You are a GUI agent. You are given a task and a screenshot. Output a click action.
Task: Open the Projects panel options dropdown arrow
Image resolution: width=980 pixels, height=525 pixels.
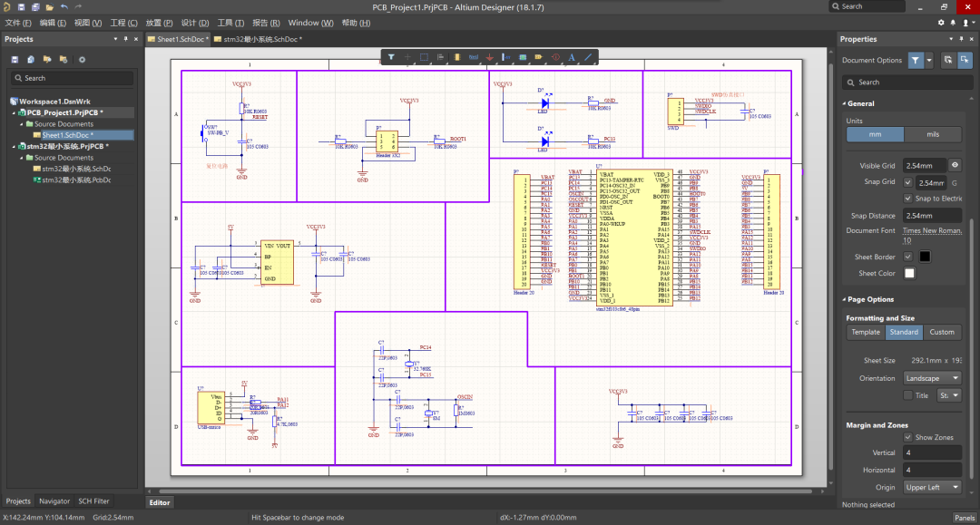coord(115,39)
